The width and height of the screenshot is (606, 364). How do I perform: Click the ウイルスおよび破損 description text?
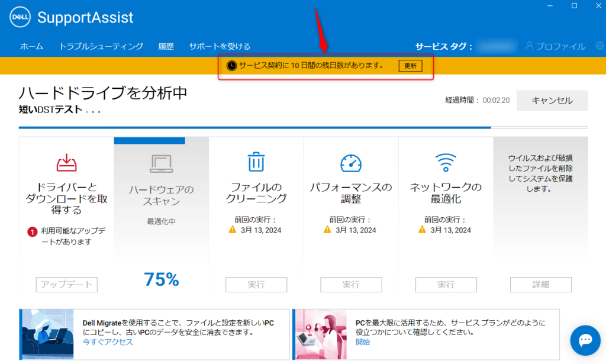540,173
